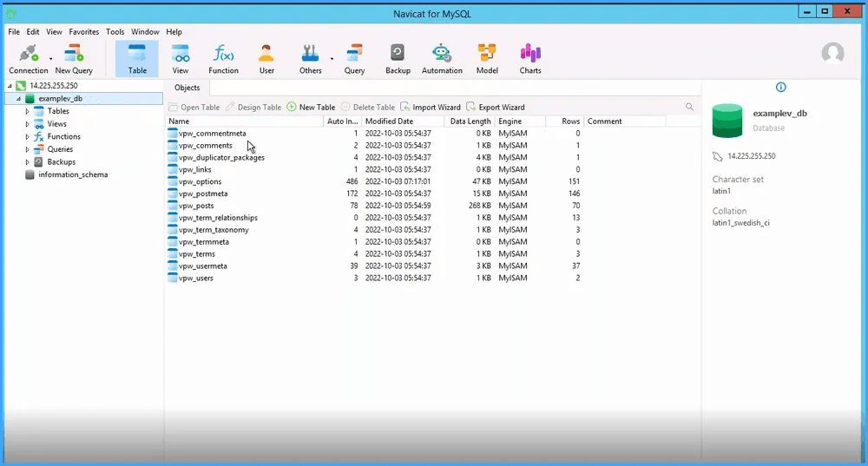
Task: Open the View menu
Action: coord(54,31)
